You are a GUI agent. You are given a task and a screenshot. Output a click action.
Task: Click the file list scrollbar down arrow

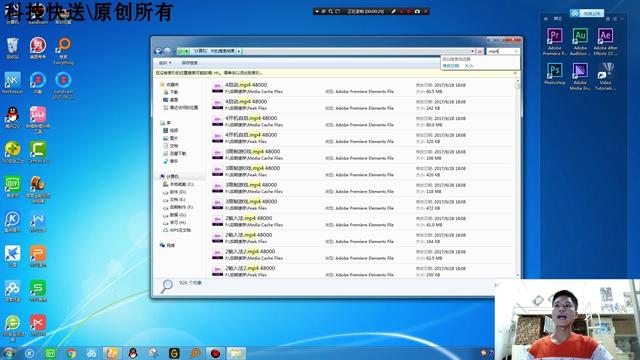pos(518,276)
